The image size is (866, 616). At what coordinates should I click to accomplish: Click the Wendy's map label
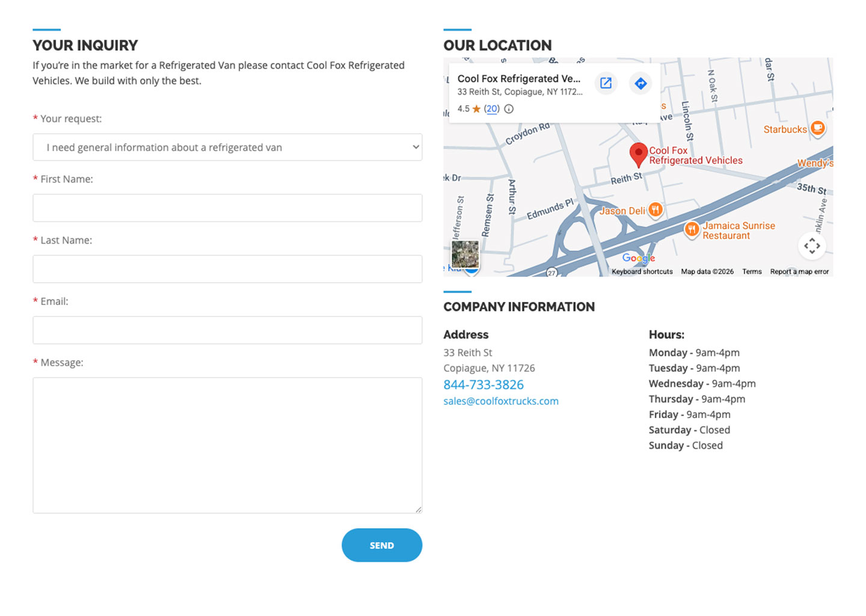(815, 163)
